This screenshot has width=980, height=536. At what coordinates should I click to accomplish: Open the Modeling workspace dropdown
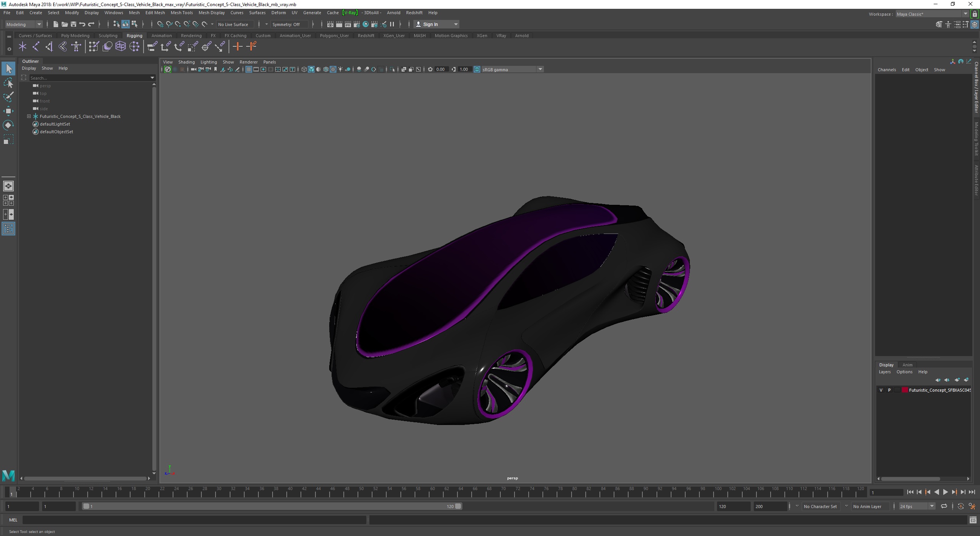23,25
